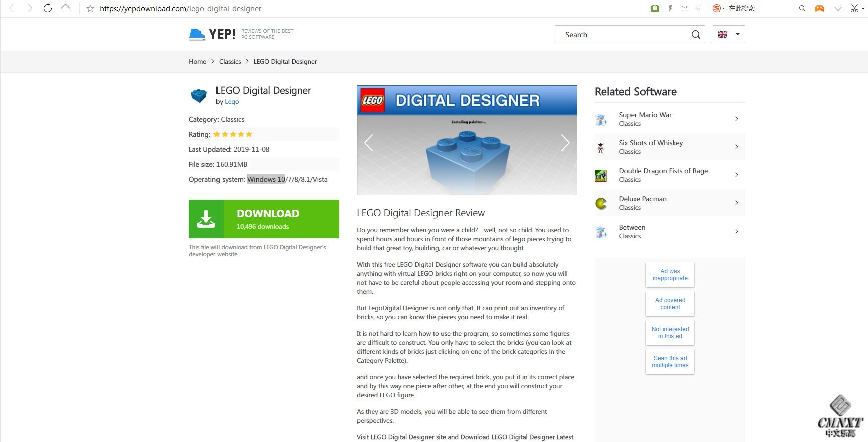Expand the Super Mario War chevron
868x442 pixels.
pyautogui.click(x=736, y=119)
